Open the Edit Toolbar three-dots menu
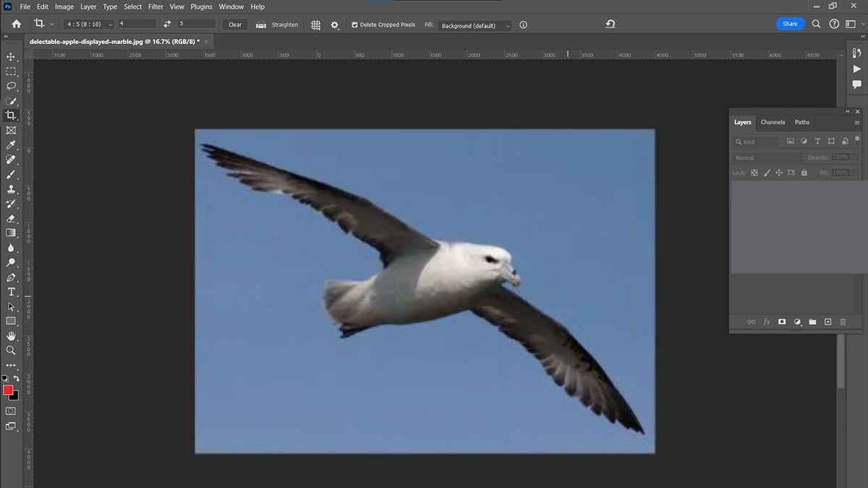Screen dimensions: 868x488 click(11, 365)
